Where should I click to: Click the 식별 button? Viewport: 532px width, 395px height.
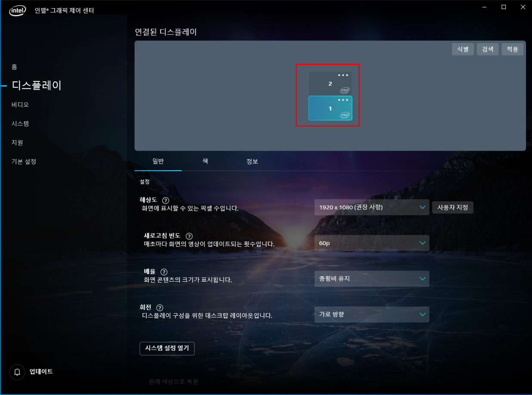click(x=463, y=49)
